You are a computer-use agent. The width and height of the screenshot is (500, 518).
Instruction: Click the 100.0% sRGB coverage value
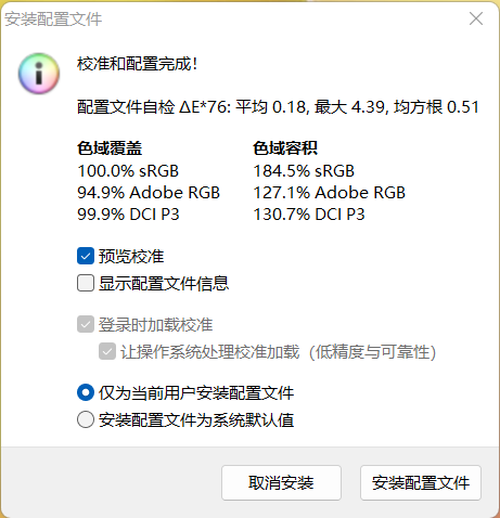[128, 171]
